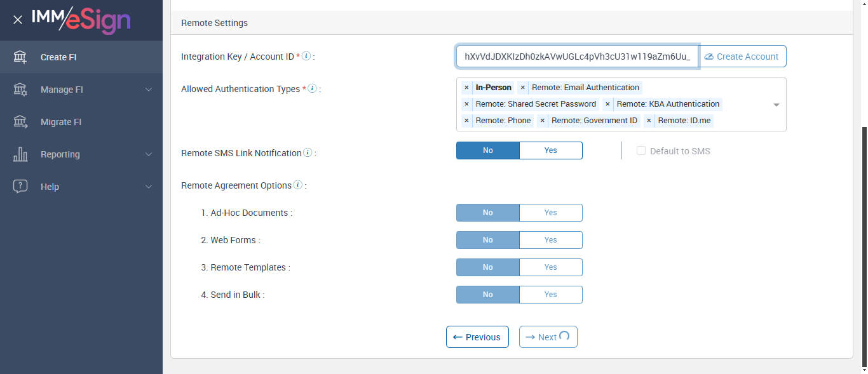Click the Migrate FI bank icon
This screenshot has height=374, width=868.
pos(20,122)
